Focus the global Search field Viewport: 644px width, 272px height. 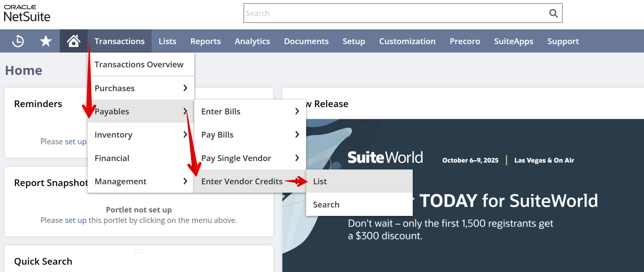point(403,13)
